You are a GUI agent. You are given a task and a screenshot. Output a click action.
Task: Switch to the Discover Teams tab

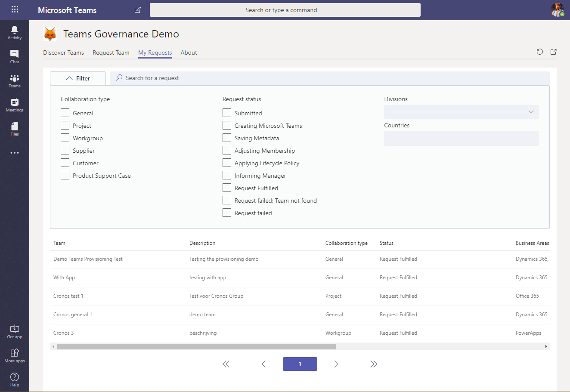pos(63,52)
